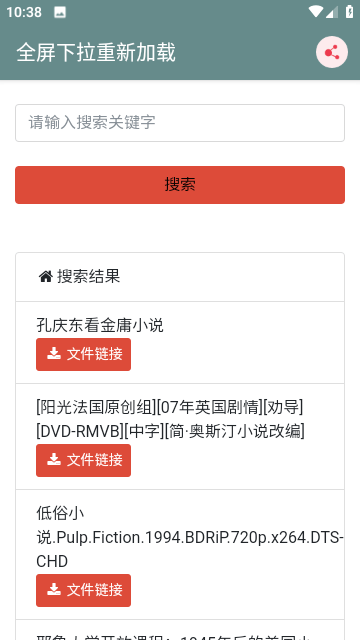
Task: Tap the result title containing DVD-RMVB
Action: pos(170,419)
